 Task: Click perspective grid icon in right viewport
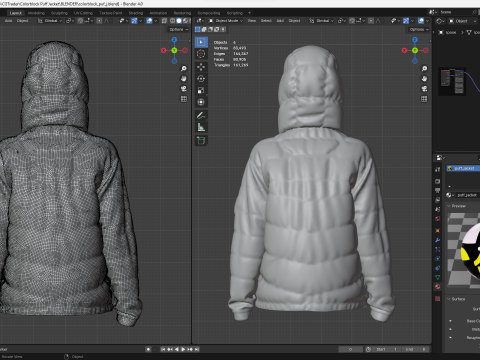(424, 99)
